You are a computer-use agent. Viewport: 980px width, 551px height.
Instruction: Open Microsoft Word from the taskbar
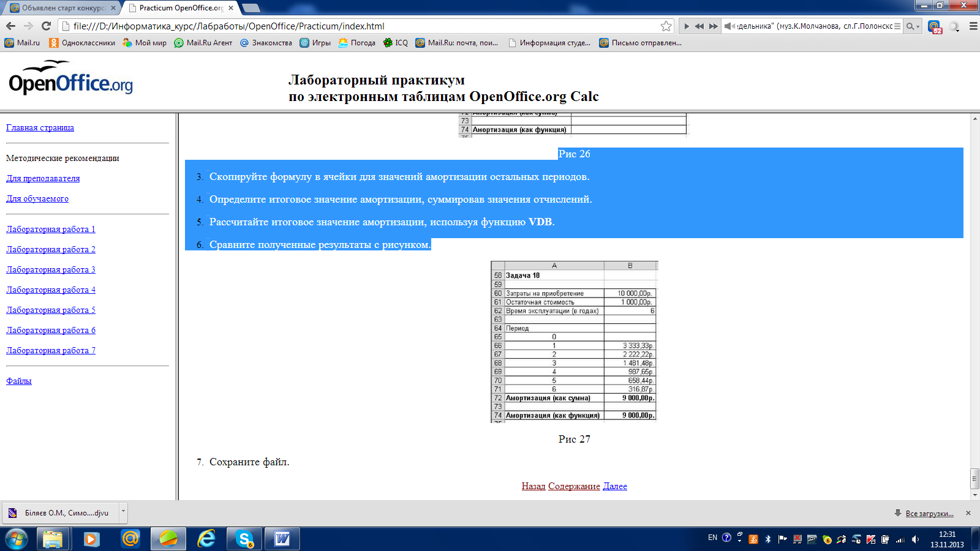point(282,539)
